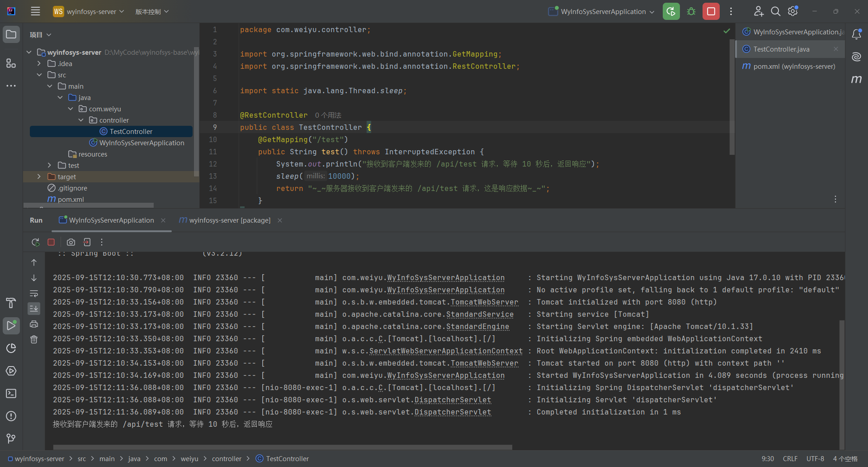This screenshot has width=868, height=467.
Task: Click controller in breadcrumb path
Action: pyautogui.click(x=226, y=459)
